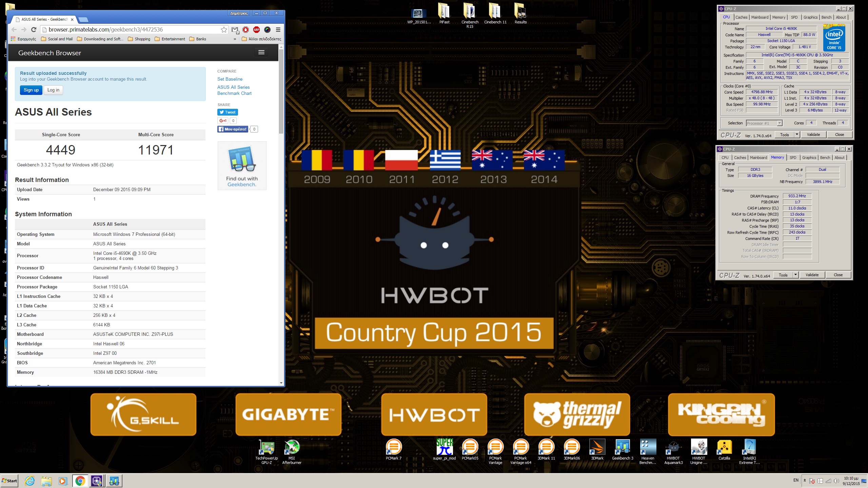Open ASUS All Series Benchmark Chart link
This screenshot has height=488, width=868.
tap(234, 90)
